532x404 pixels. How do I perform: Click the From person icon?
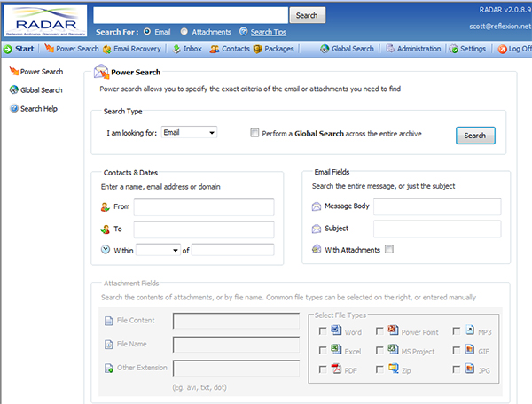click(x=106, y=206)
